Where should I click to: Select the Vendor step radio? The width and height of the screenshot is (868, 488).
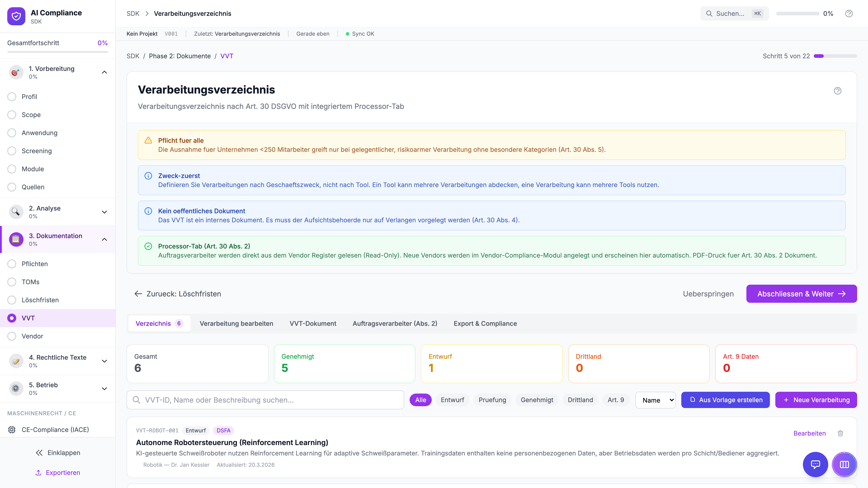pyautogui.click(x=12, y=336)
